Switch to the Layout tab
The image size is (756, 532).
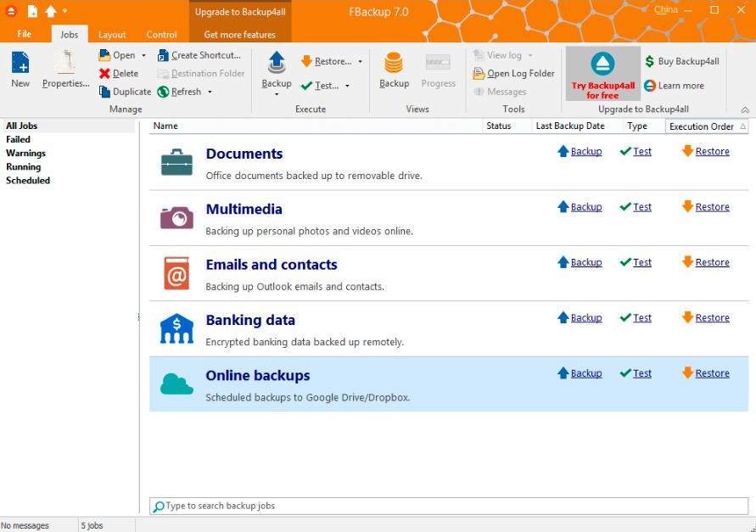112,35
